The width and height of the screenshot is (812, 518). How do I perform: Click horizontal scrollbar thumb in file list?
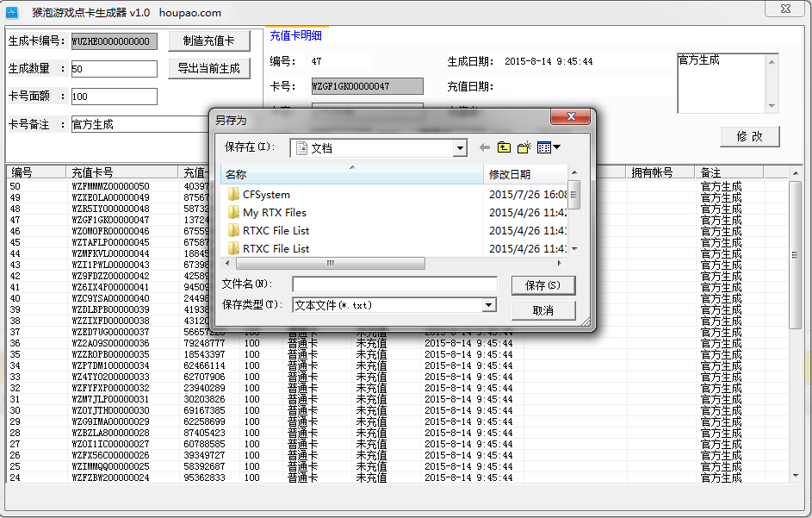[331, 264]
